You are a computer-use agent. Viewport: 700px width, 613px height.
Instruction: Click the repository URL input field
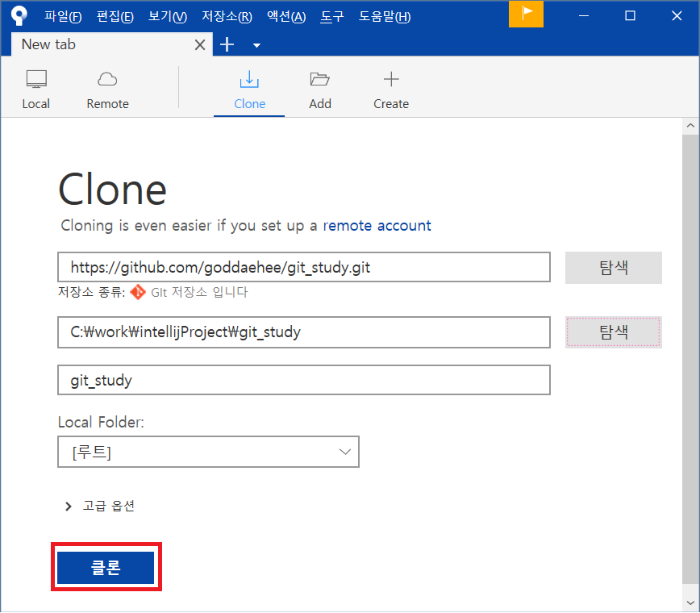coord(303,267)
